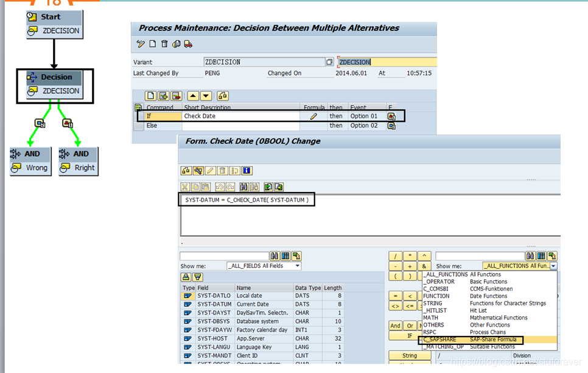The width and height of the screenshot is (588, 373).
Task: Click the import formula green arrow icon
Action: 268,187
